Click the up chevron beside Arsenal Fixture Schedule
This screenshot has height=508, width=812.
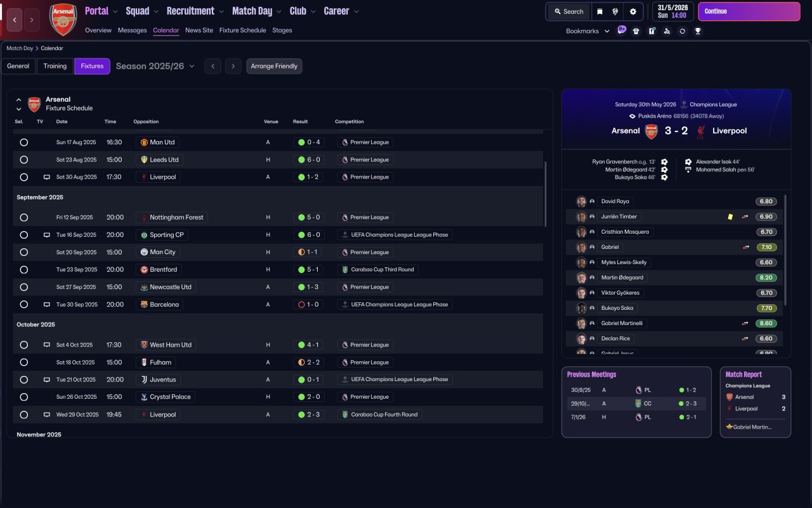(x=18, y=100)
